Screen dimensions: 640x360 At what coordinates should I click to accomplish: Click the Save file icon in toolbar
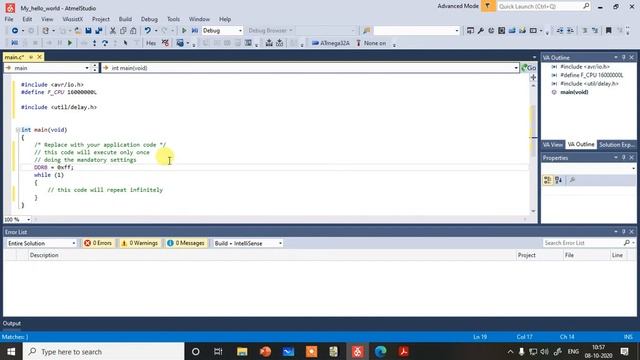tap(88, 31)
